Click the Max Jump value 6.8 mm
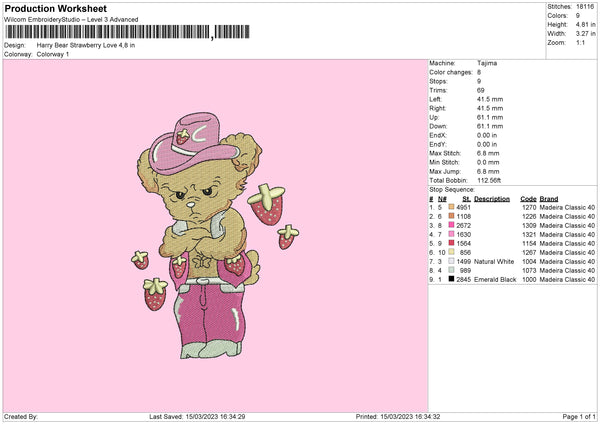 [488, 172]
